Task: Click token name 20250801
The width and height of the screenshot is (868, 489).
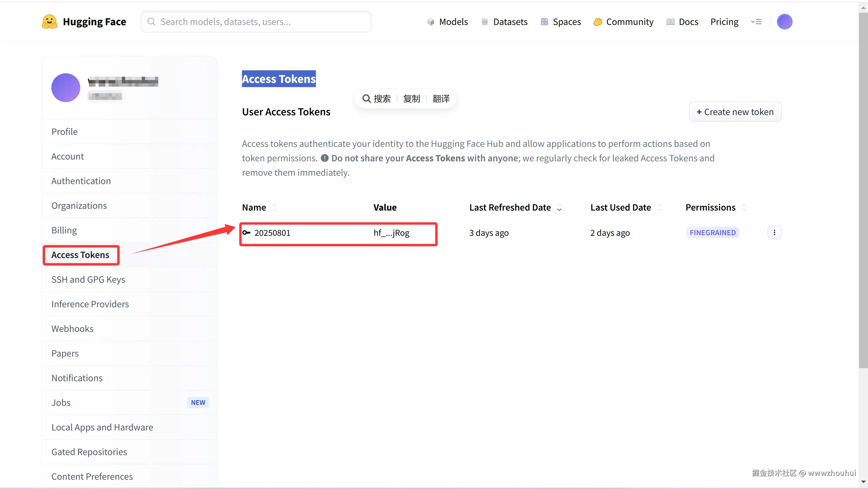Action: (272, 233)
